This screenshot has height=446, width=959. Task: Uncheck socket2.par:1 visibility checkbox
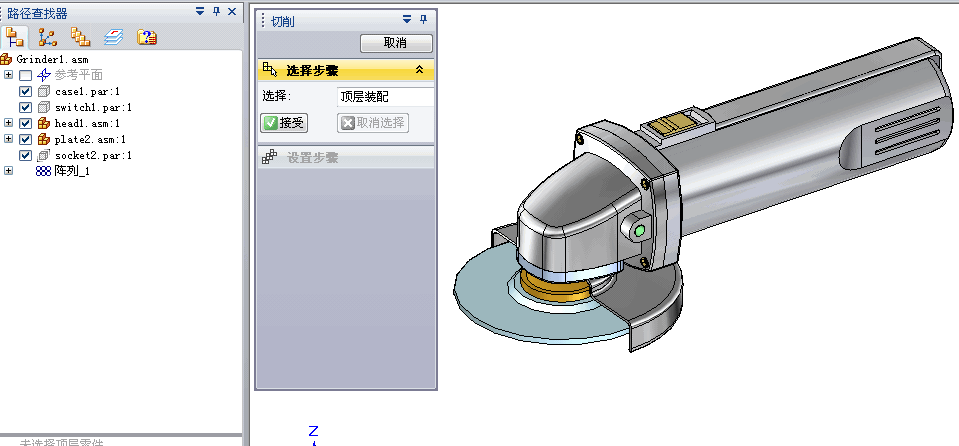click(x=25, y=155)
